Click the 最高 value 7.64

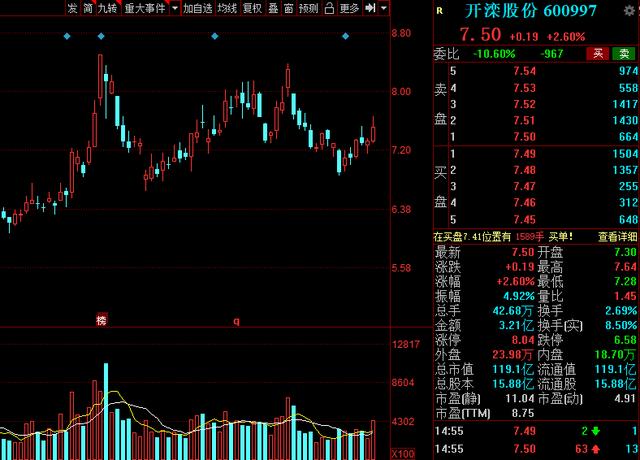click(626, 267)
